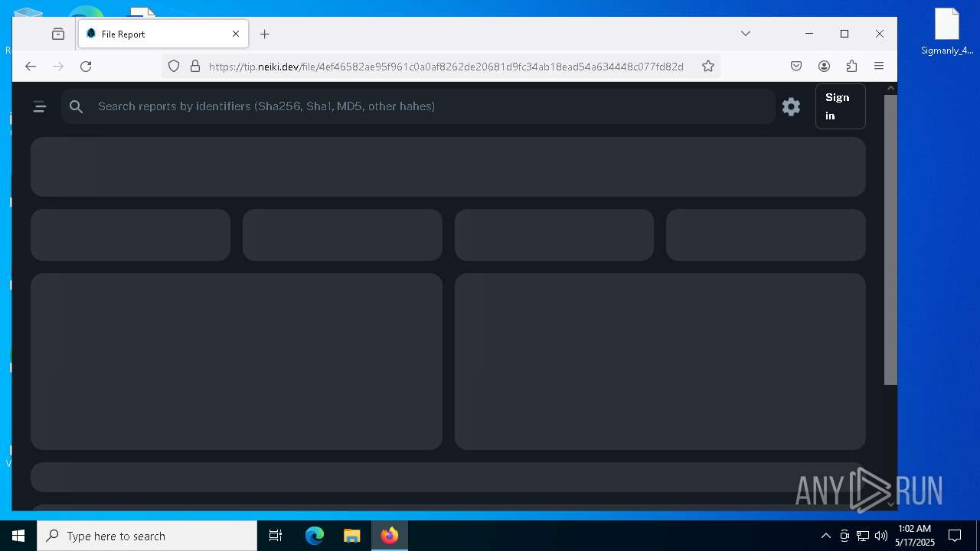The width and height of the screenshot is (980, 551).
Task: Go forward one page in Firefox
Action: point(58,67)
